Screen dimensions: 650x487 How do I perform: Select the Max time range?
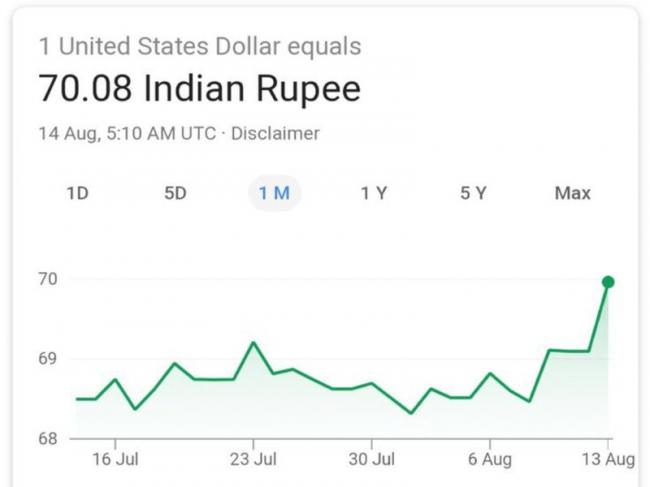tap(572, 193)
